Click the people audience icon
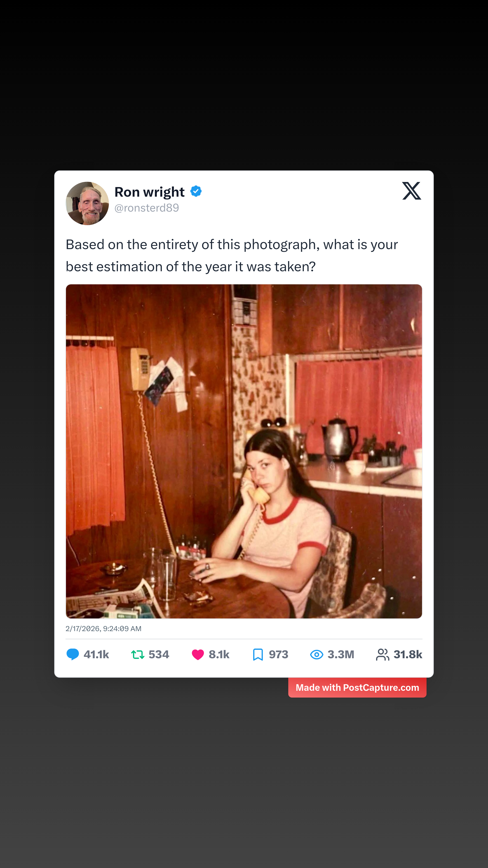The height and width of the screenshot is (868, 488). 382,654
